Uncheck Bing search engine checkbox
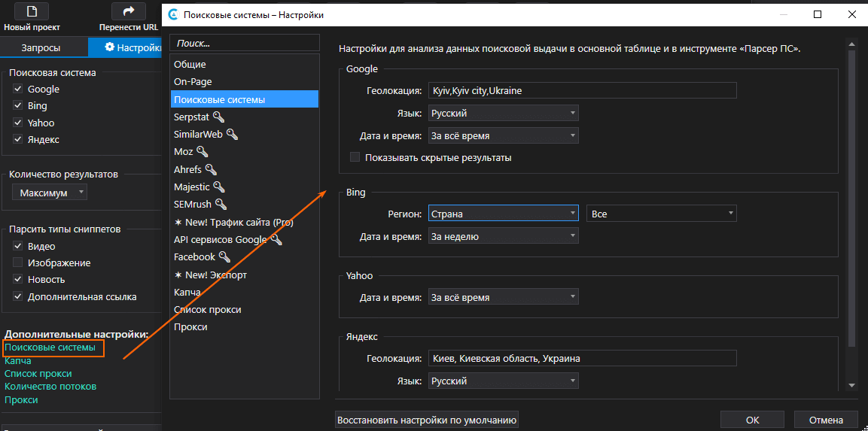This screenshot has height=431, width=868. [x=18, y=105]
